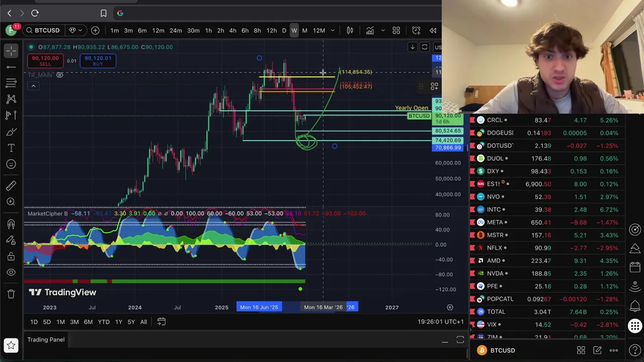The height and width of the screenshot is (362, 644).
Task: Open favorites star toolbar button
Action: pyautogui.click(x=11, y=345)
